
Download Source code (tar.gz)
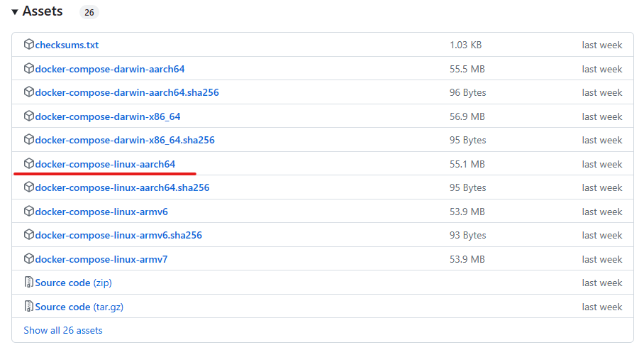tap(79, 307)
